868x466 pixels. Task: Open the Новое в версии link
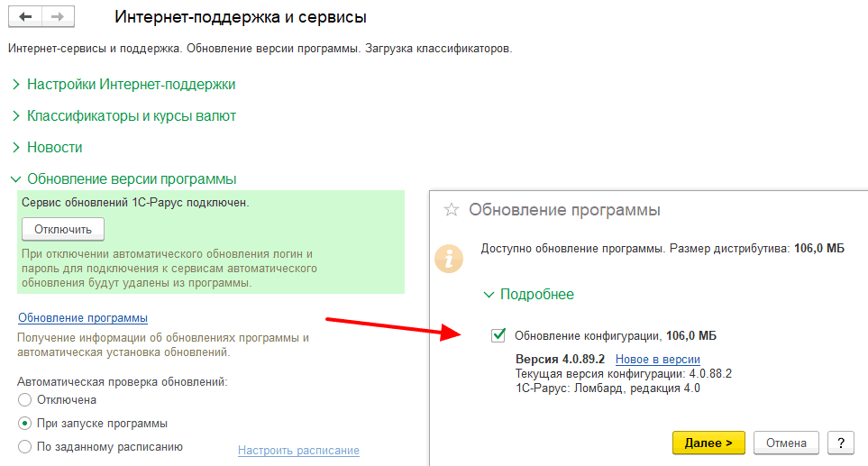[658, 359]
